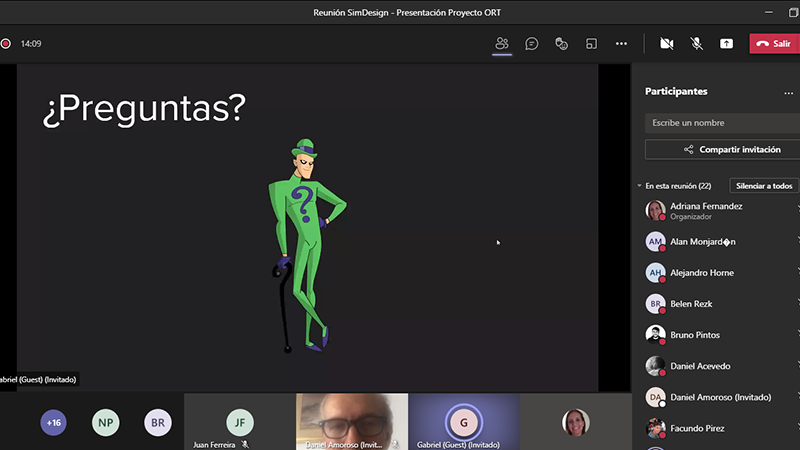The width and height of the screenshot is (800, 450).
Task: Open Participantes panel more options ellipsis
Action: tap(788, 93)
